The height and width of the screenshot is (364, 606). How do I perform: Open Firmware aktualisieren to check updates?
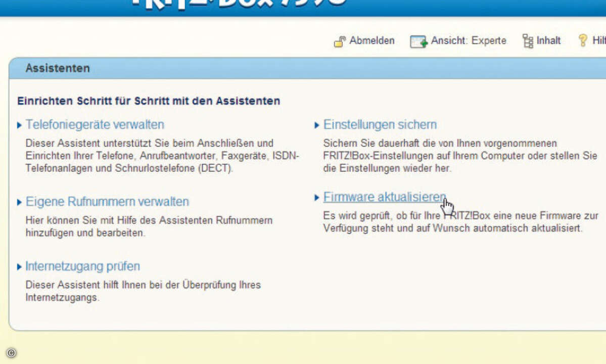(384, 197)
